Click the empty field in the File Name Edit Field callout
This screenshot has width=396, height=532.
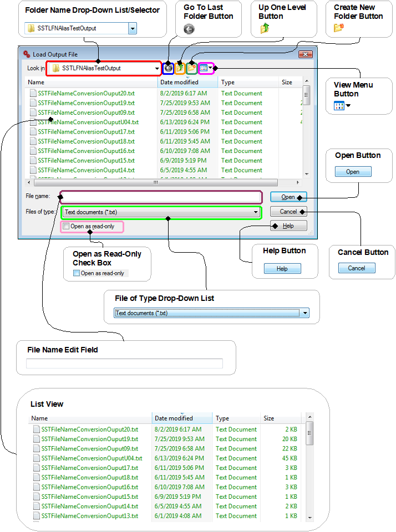[124, 364]
